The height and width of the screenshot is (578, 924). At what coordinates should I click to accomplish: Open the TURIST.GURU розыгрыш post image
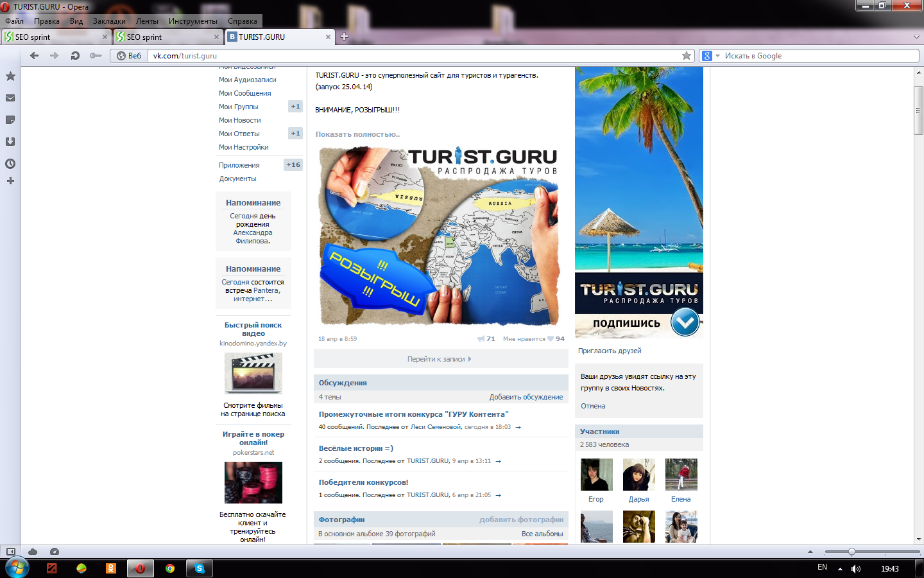(439, 237)
